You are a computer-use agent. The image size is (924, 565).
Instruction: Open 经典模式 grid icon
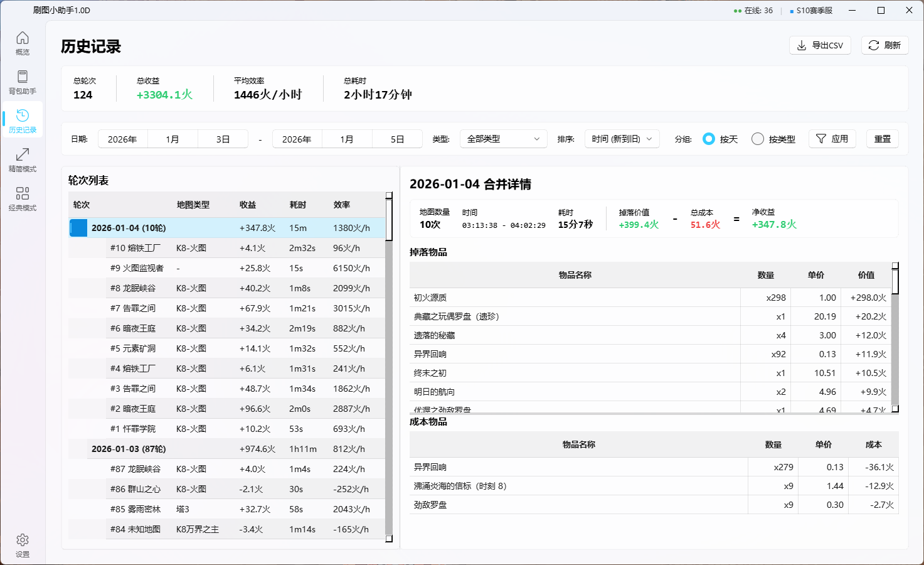click(23, 198)
